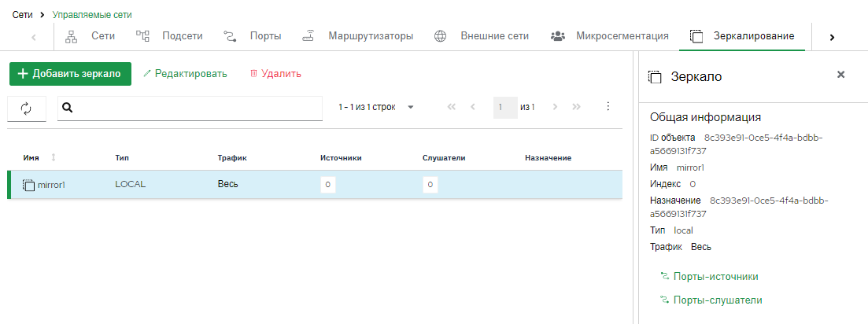Select the Зеркалирование tab

[x=742, y=36]
